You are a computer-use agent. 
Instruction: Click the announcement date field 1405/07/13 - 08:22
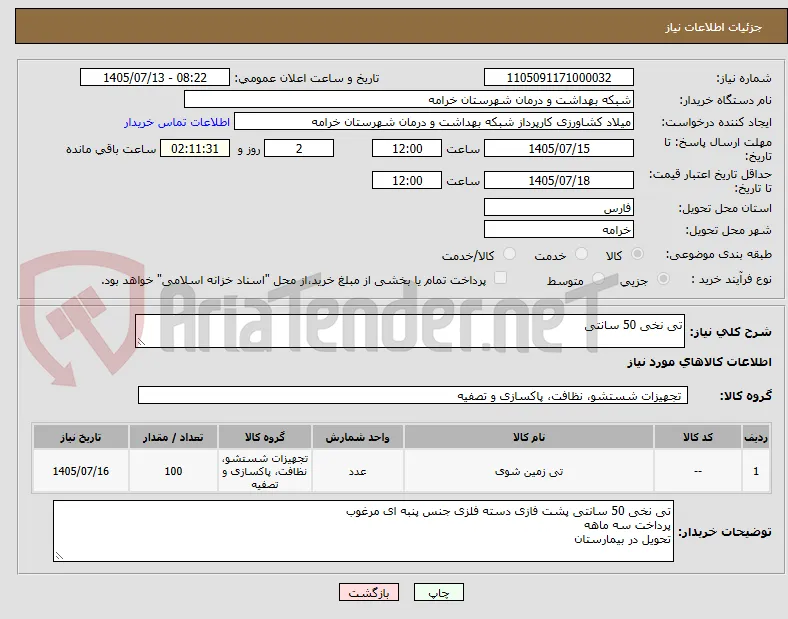(x=155, y=77)
